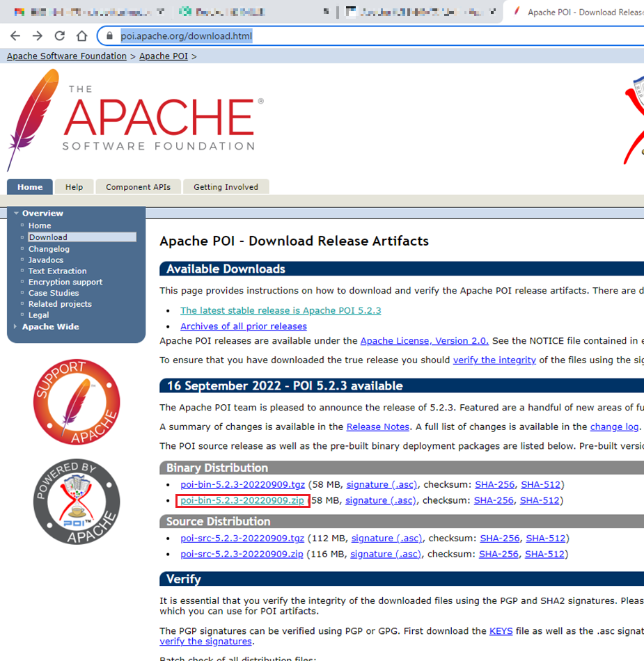The image size is (644, 661).
Task: Open signature (.asc) for poi-src tgz
Action: (386, 539)
